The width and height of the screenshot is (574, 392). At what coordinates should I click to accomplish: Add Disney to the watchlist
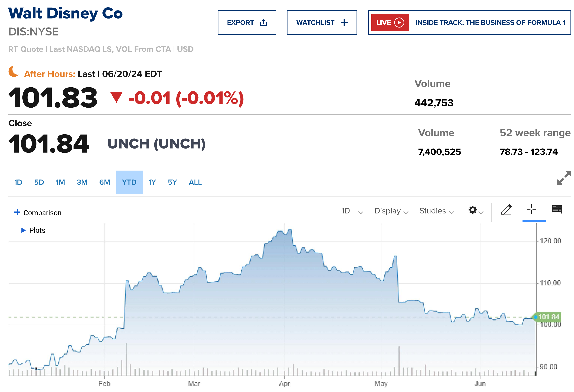coord(322,22)
